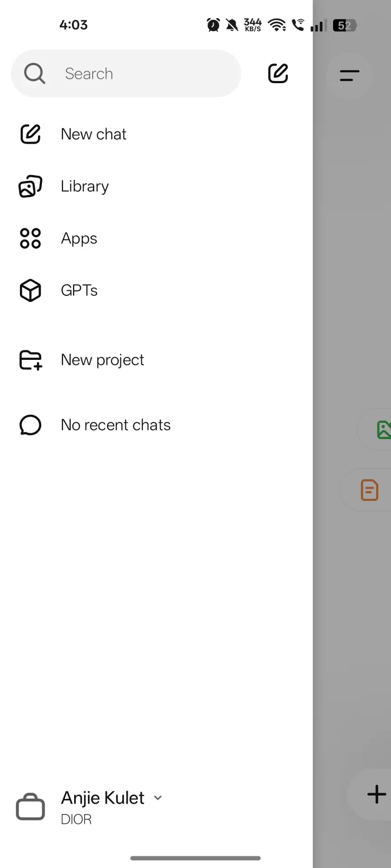Create a New project
This screenshot has height=868, width=391.
click(x=102, y=360)
